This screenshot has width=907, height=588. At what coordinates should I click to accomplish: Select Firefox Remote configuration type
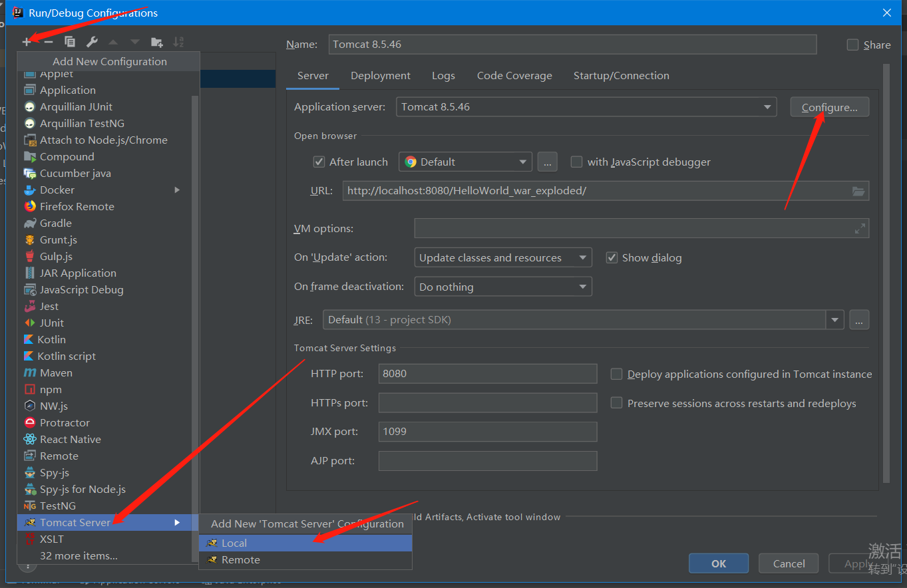[104, 206]
